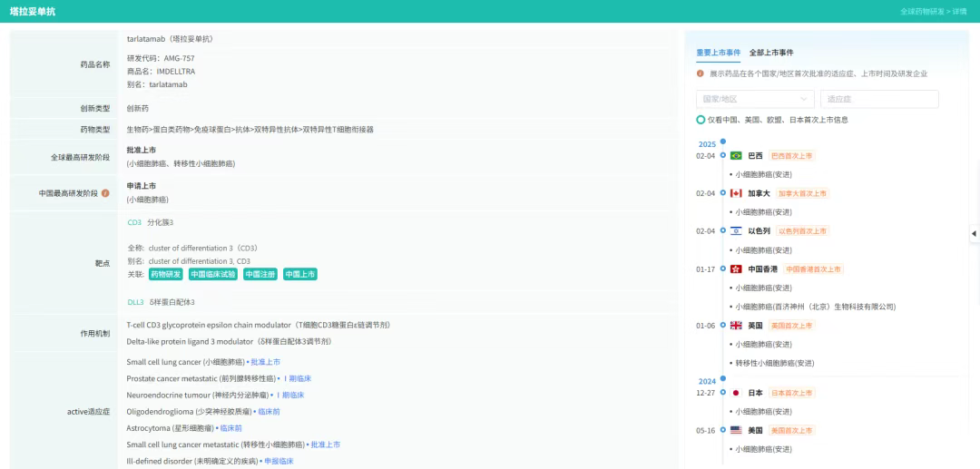The width and height of the screenshot is (980, 469).
Task: Click the 中国临床试验 tag button
Action: click(213, 274)
